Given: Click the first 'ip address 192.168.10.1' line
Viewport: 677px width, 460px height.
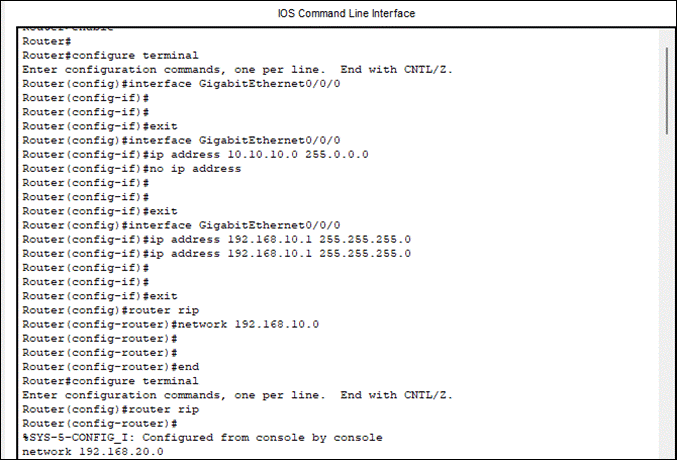Looking at the screenshot, I should (216, 239).
